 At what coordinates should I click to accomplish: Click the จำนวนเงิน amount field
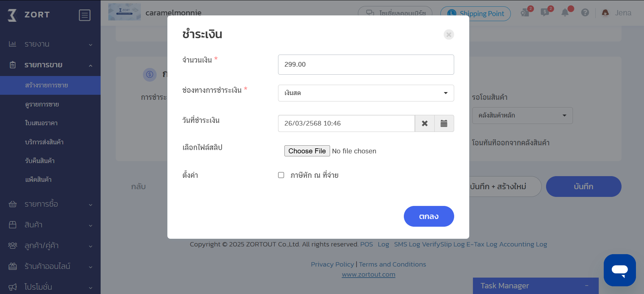[x=366, y=65]
